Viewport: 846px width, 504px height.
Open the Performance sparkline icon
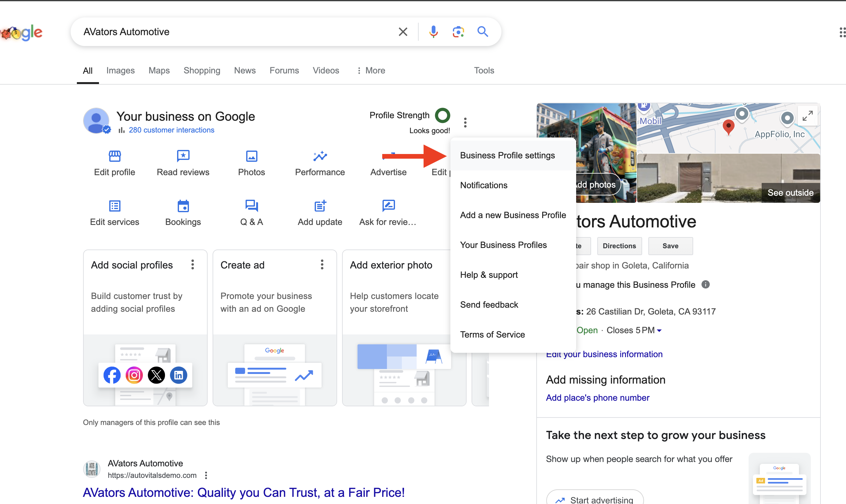click(x=320, y=156)
